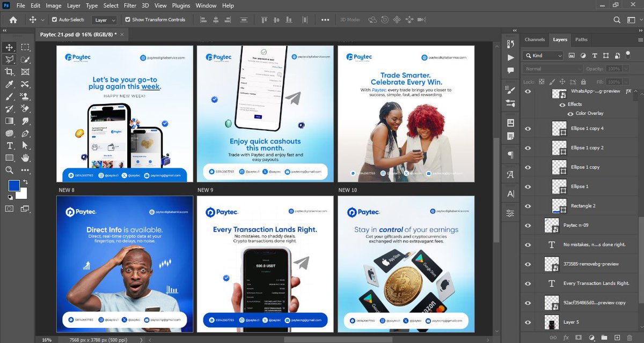The image size is (644, 343).
Task: Open the Normal blending mode dropdown
Action: (x=552, y=69)
